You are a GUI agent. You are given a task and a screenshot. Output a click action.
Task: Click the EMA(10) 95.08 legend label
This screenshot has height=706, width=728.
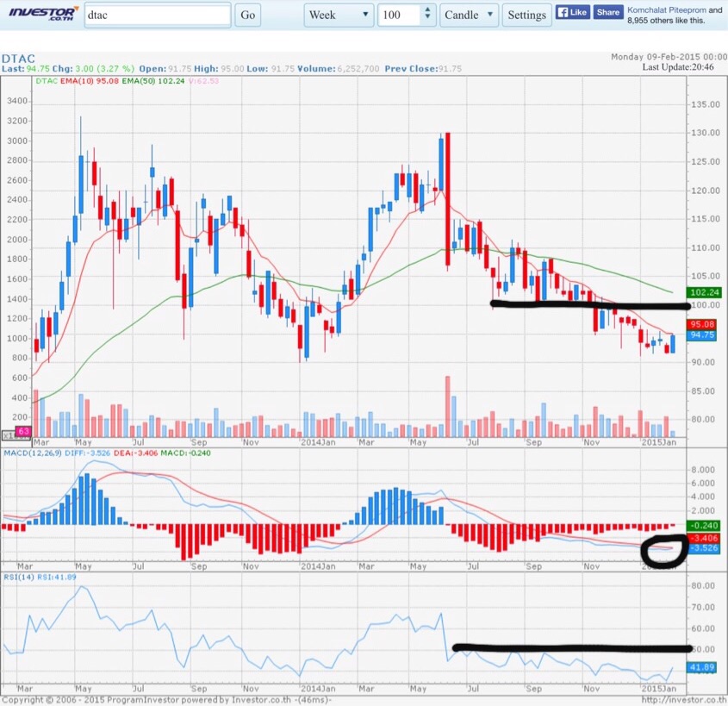point(89,81)
